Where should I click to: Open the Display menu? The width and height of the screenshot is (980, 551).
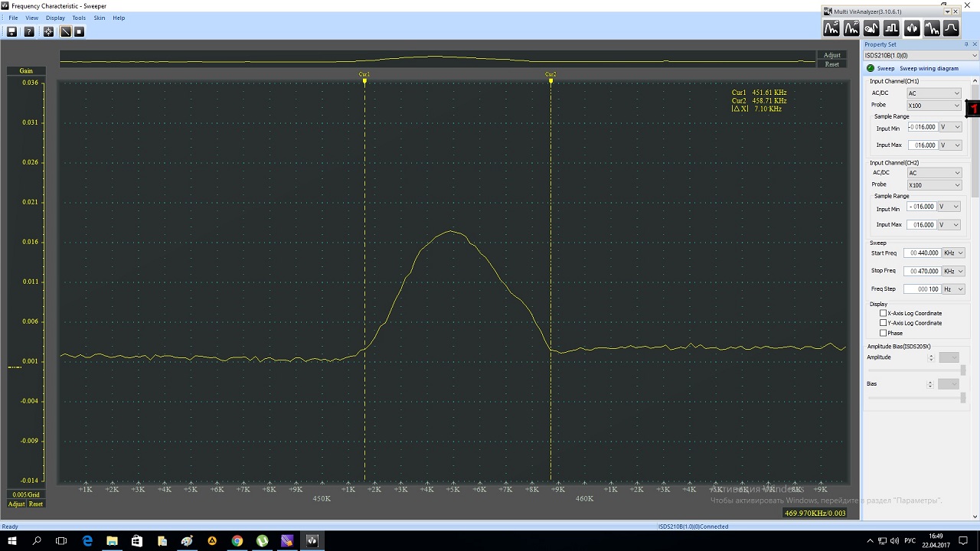tap(55, 18)
